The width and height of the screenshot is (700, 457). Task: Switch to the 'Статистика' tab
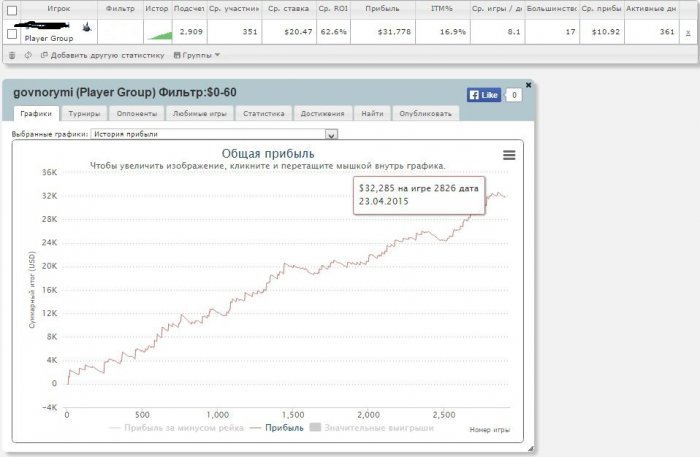[263, 113]
